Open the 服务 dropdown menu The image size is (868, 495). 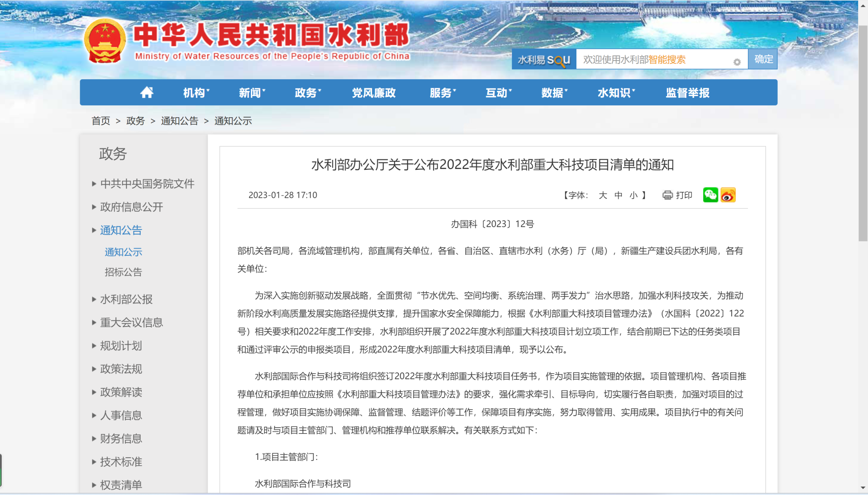443,93
